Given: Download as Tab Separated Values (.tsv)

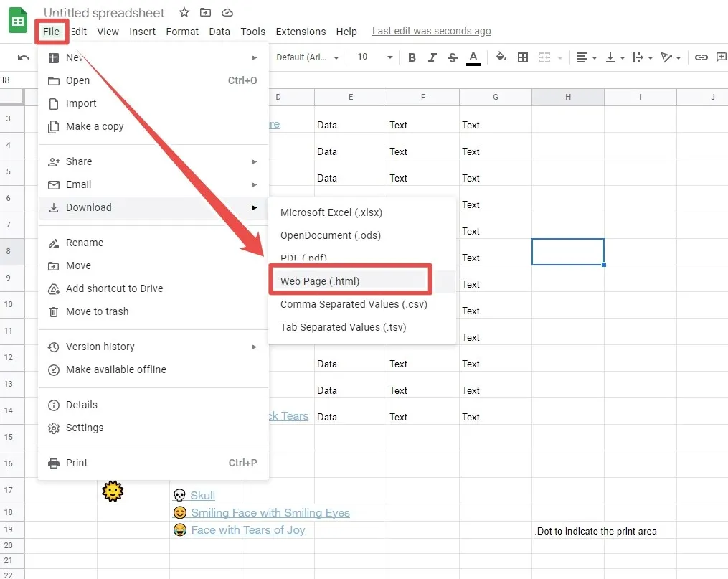Looking at the screenshot, I should [362, 327].
